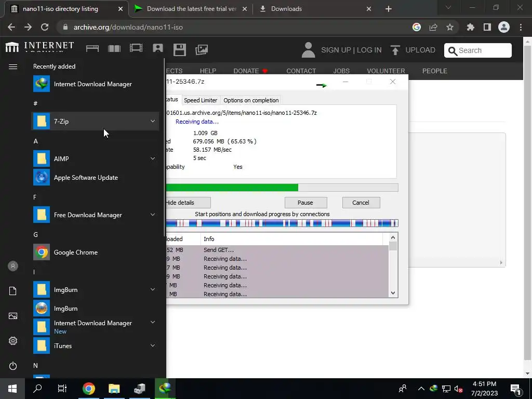Click the Start menu hamburger expand icon

13,67
